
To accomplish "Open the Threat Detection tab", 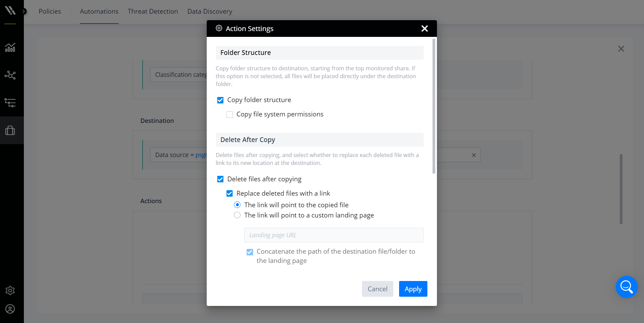I will coord(153,11).
